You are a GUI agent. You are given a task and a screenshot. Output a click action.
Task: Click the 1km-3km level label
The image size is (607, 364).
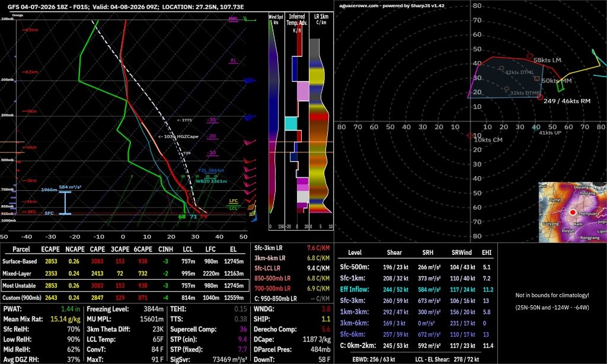coord(354,312)
